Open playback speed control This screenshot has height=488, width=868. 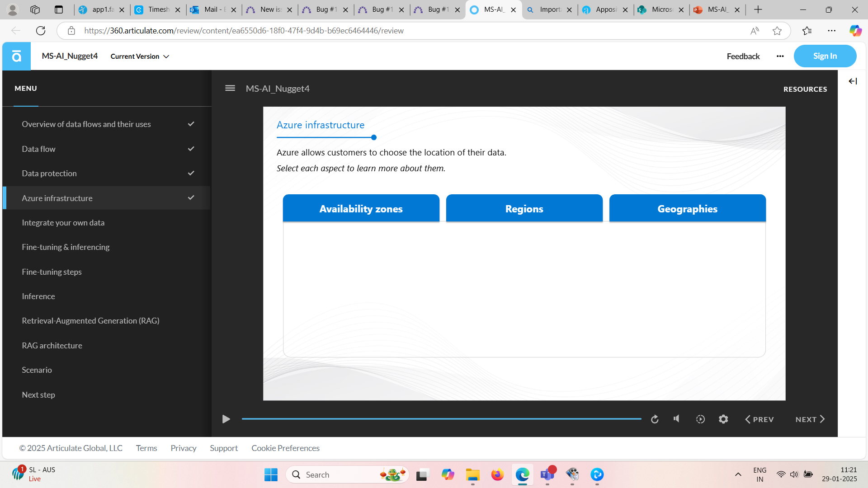[x=700, y=419]
